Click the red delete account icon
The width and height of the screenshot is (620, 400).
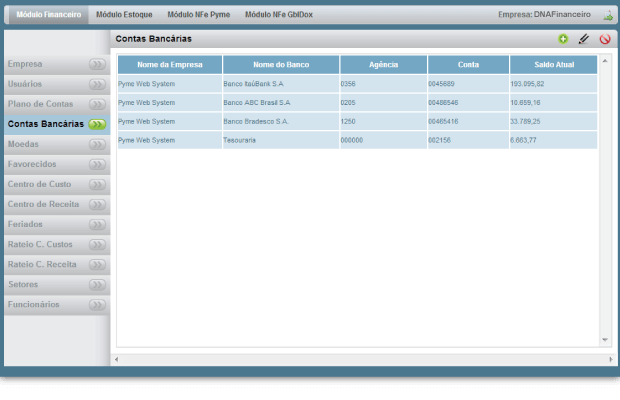coord(605,39)
